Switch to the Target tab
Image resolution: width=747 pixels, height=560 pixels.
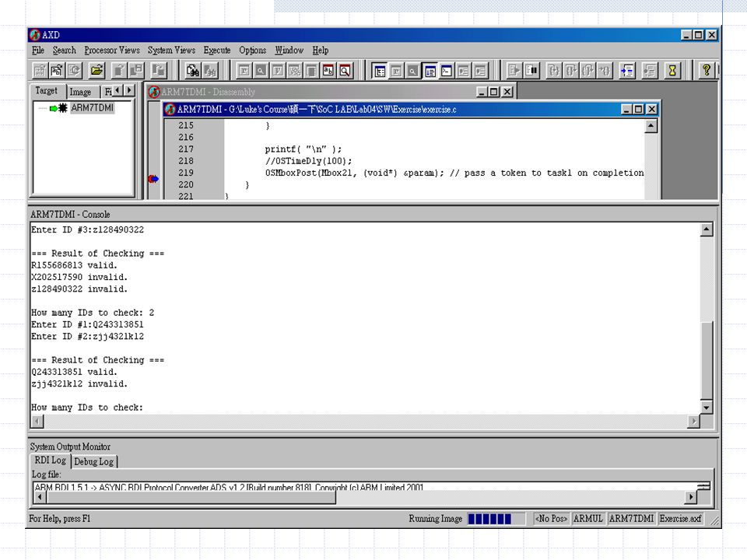[46, 90]
